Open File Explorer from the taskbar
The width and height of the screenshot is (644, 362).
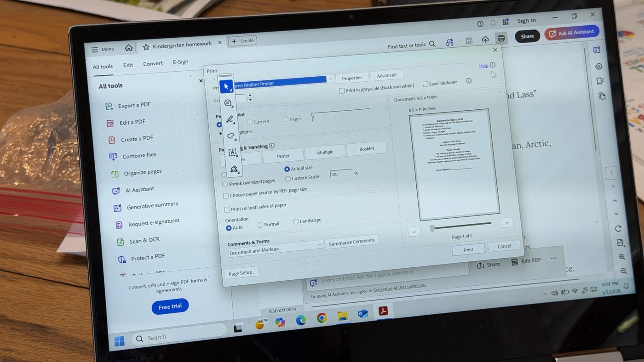point(342,316)
